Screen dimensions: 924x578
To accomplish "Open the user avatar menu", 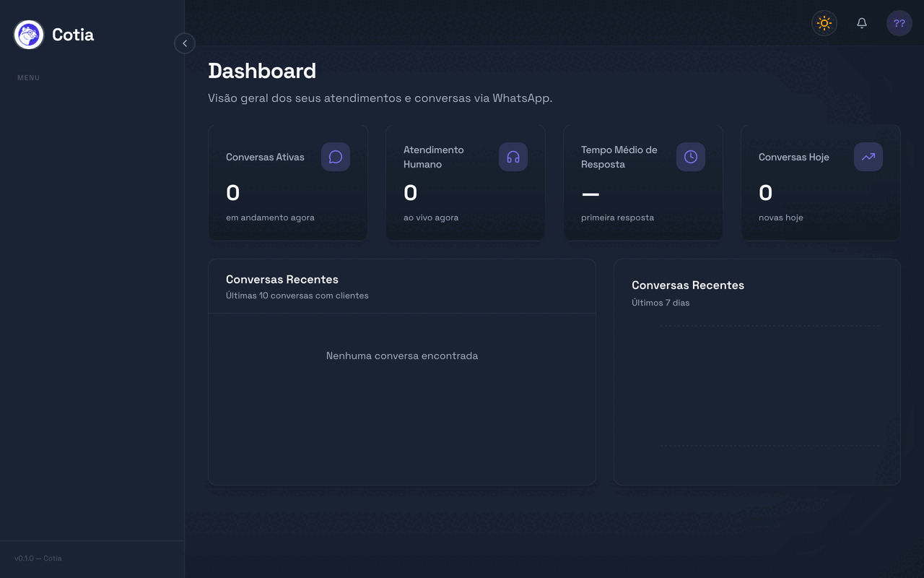I will pyautogui.click(x=899, y=23).
